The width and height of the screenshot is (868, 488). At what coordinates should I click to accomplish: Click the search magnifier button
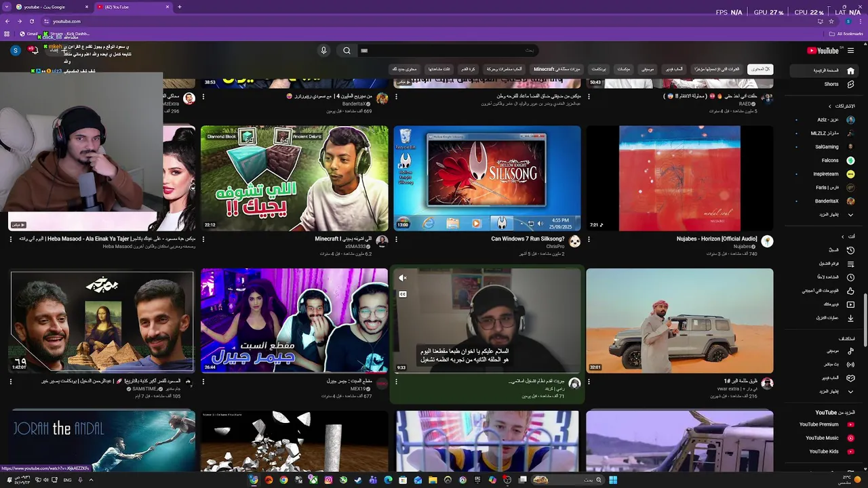pos(347,51)
